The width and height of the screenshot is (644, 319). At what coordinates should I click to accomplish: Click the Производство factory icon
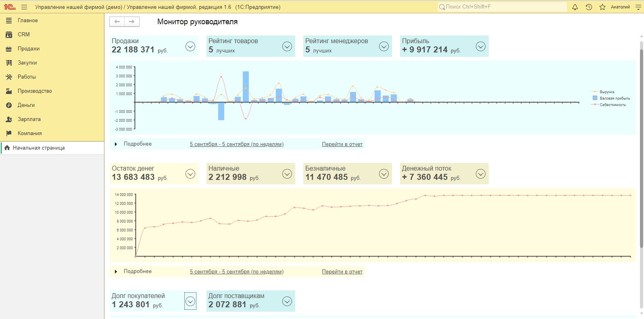click(x=9, y=91)
